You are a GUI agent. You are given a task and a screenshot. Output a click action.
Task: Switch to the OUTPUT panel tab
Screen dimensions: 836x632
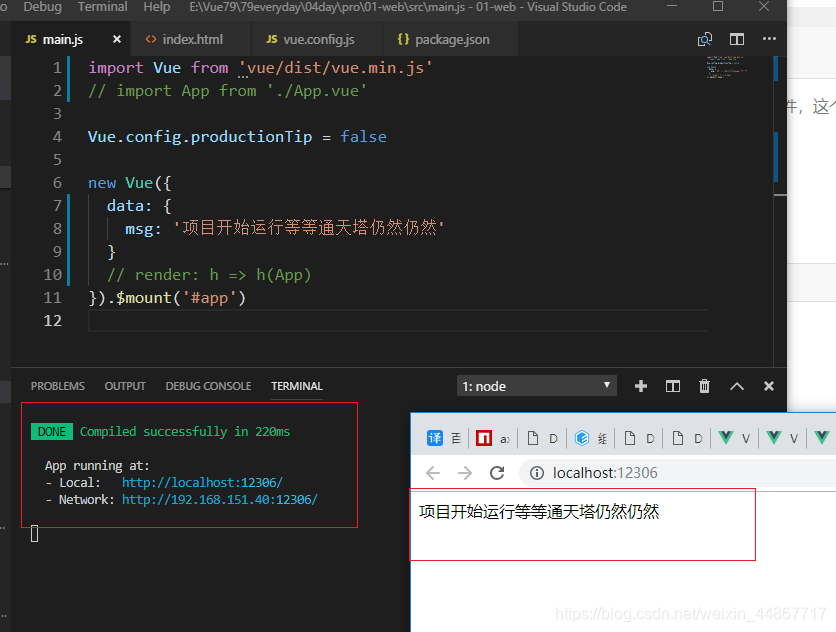point(125,386)
